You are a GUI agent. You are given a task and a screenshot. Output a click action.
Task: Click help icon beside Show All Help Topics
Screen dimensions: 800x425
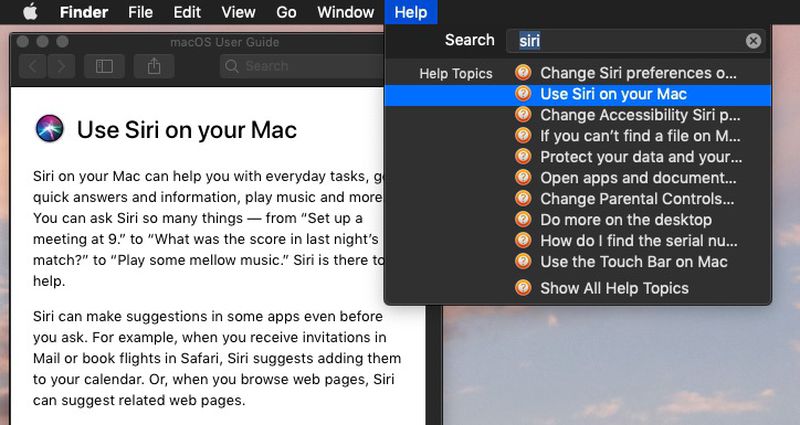point(523,287)
